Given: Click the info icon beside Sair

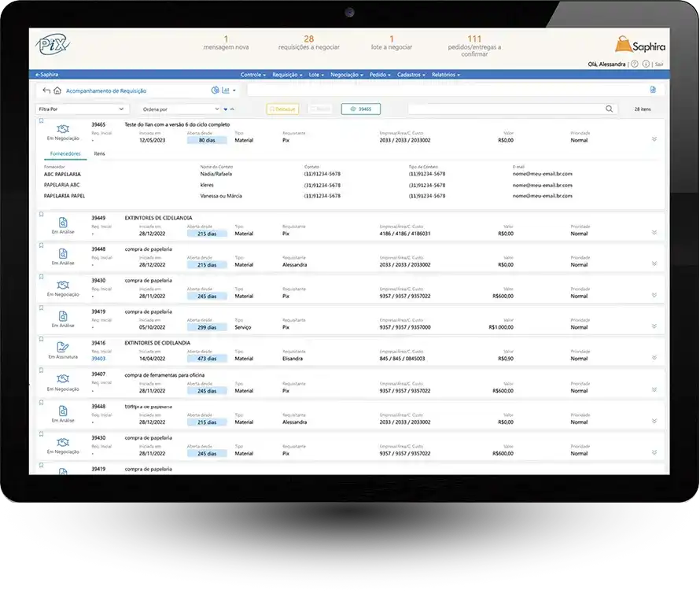Looking at the screenshot, I should [645, 64].
